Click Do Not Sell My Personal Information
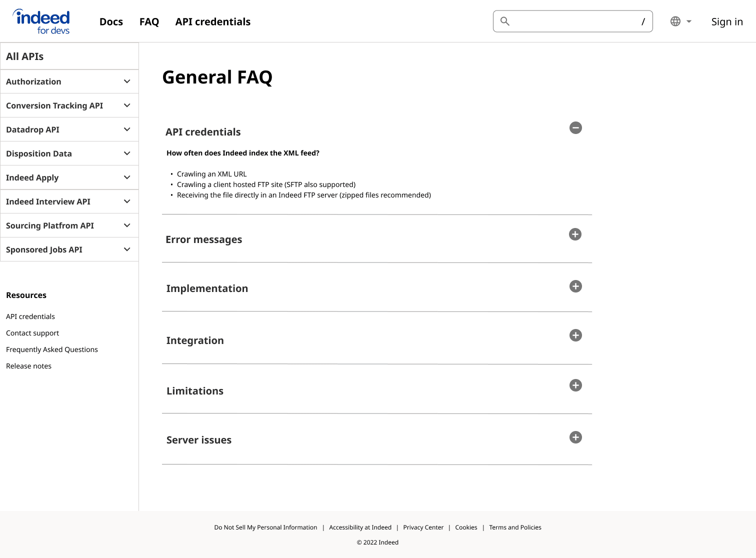The height and width of the screenshot is (558, 756). pyautogui.click(x=265, y=527)
